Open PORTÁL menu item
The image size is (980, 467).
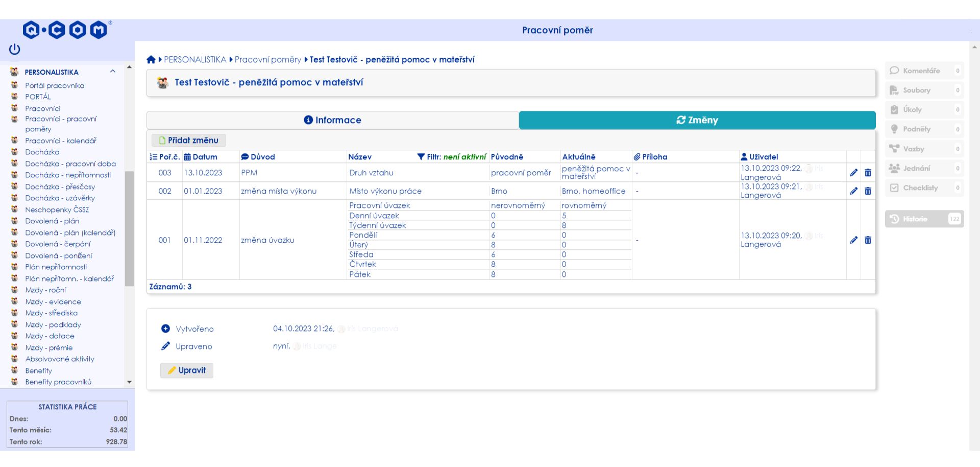click(38, 97)
